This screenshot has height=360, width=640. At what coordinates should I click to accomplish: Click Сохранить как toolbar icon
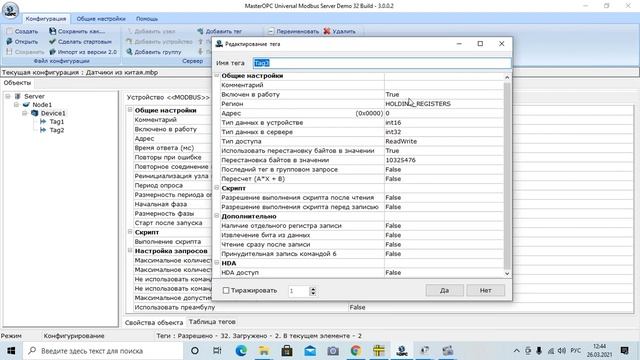[53, 31]
